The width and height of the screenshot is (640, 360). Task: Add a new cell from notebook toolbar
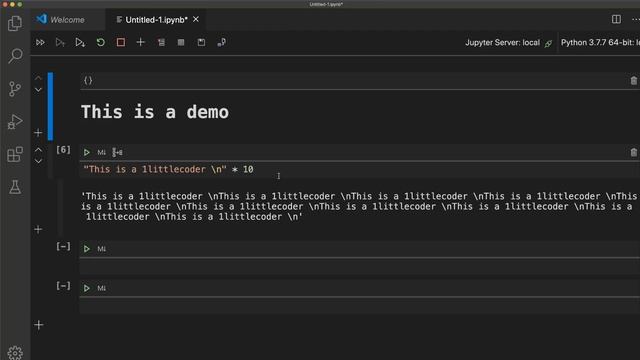click(x=140, y=42)
